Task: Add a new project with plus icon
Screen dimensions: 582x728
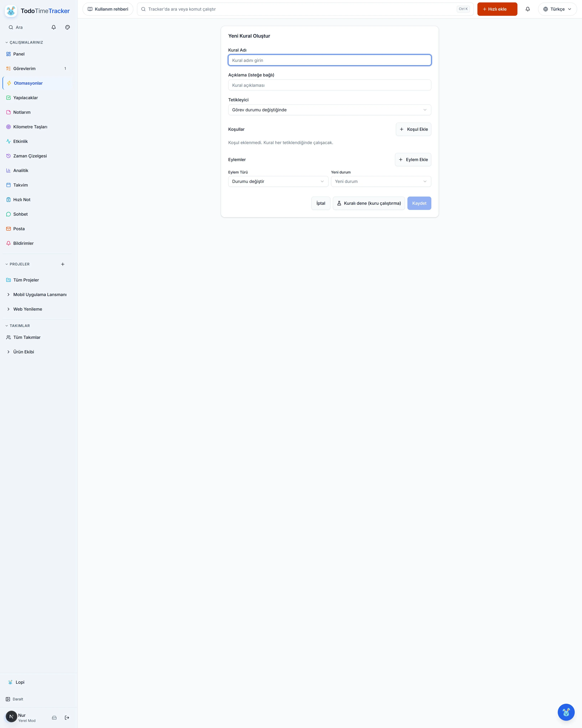Action: [x=63, y=264]
